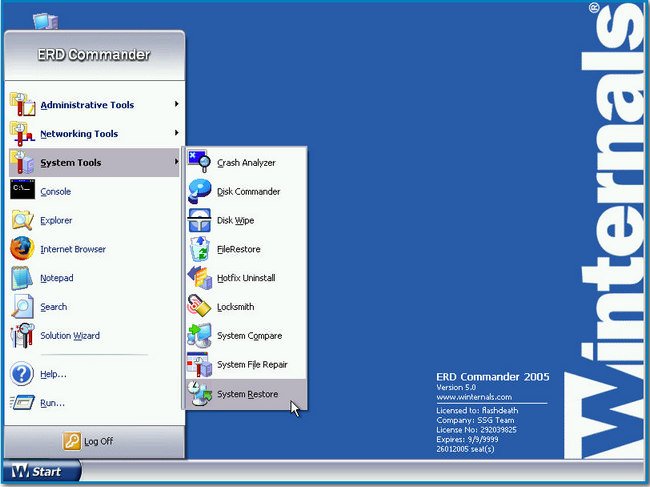
Task: Select System Compare submenu entry
Action: (x=246, y=335)
